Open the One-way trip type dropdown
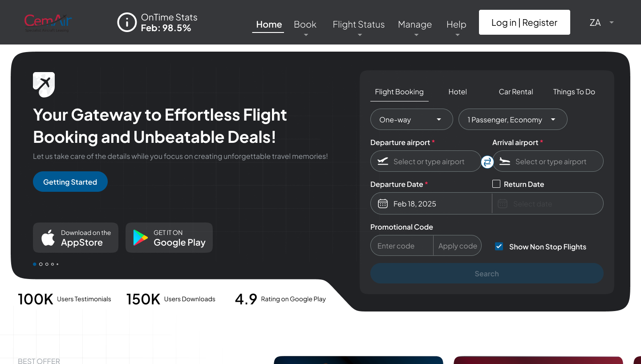 click(411, 119)
